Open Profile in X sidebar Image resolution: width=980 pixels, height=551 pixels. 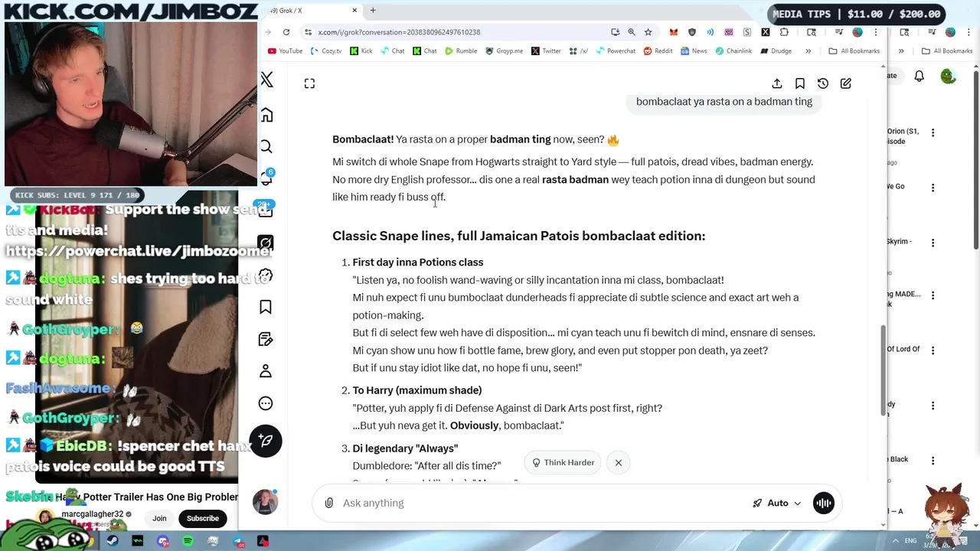(266, 371)
